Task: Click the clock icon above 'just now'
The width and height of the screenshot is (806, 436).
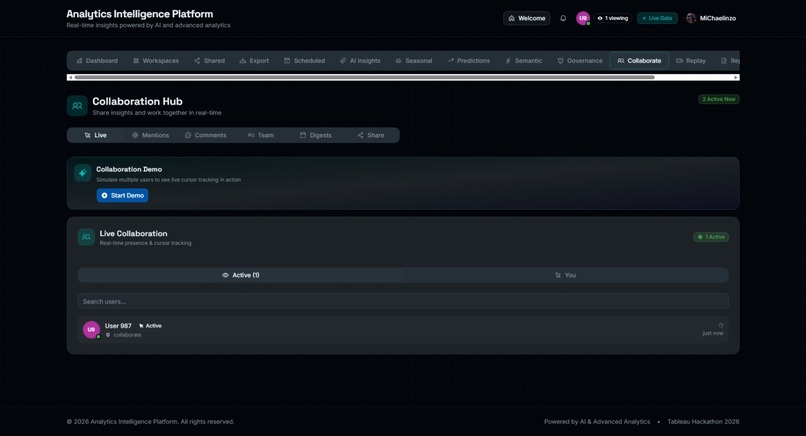Action: [x=721, y=325]
